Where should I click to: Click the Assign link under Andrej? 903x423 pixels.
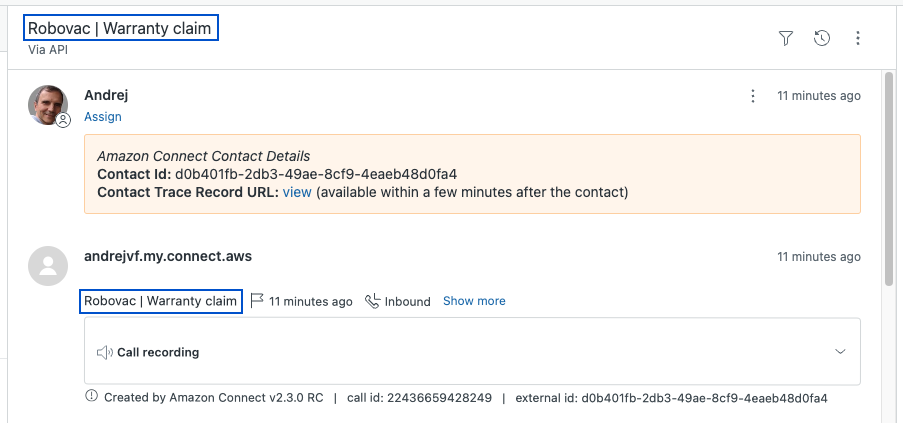point(103,117)
